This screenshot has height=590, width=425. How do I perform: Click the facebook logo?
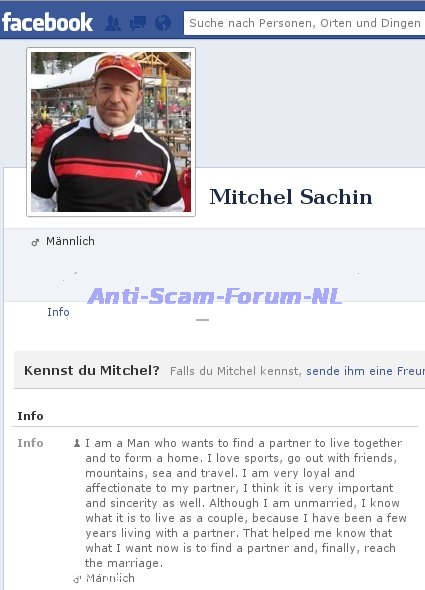click(x=47, y=23)
